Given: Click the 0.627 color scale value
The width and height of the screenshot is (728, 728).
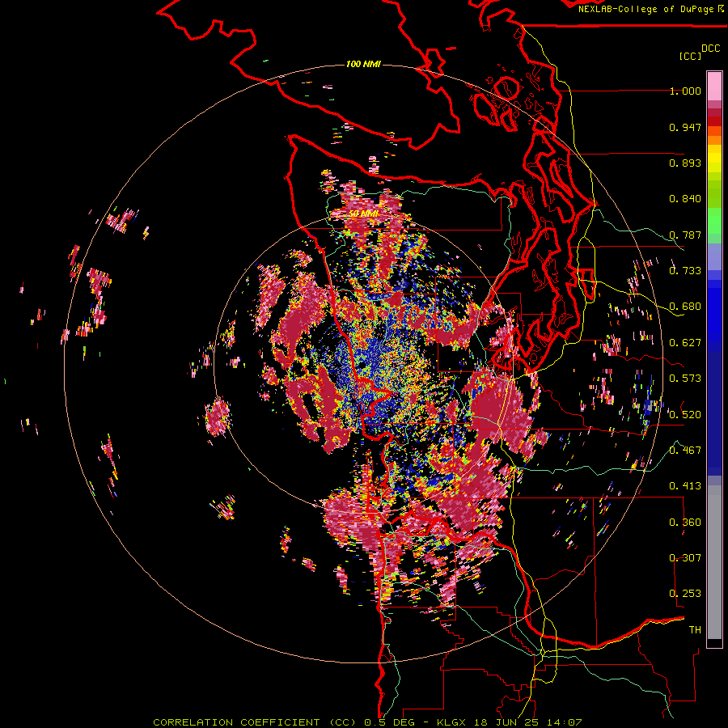Looking at the screenshot, I should (x=685, y=343).
